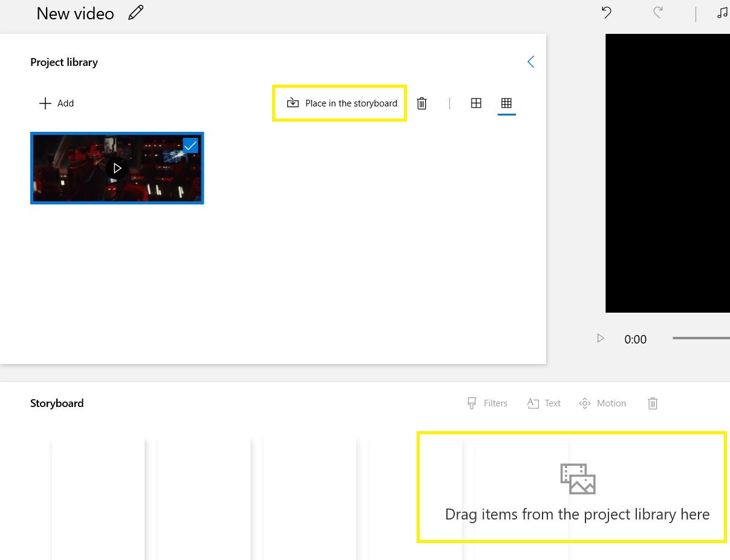Open Filters in the storyboard toolbar

[x=487, y=403]
